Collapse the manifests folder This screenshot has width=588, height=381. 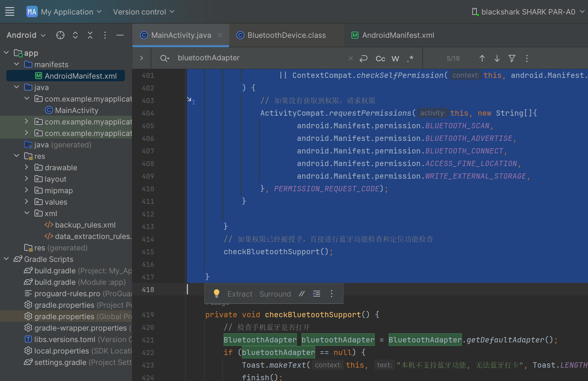[16, 64]
